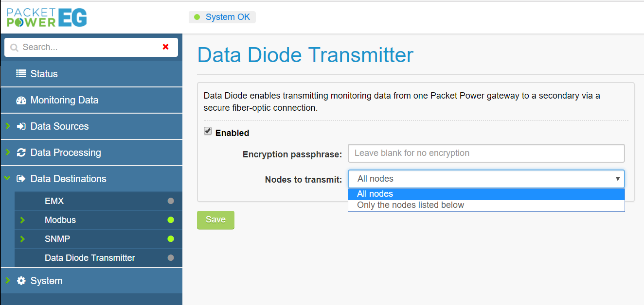The width and height of the screenshot is (644, 305).
Task: Click the Packet Power EG logo
Action: [47, 17]
